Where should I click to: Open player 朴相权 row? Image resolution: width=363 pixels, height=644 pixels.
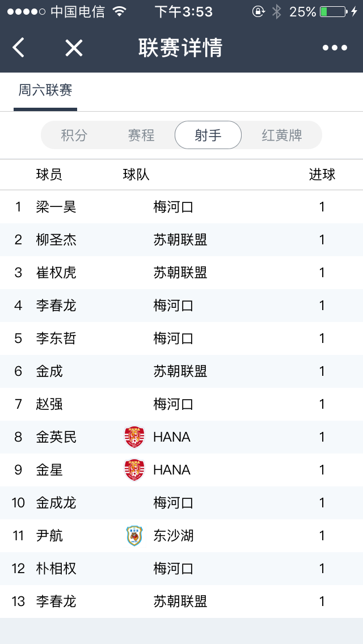click(x=56, y=569)
